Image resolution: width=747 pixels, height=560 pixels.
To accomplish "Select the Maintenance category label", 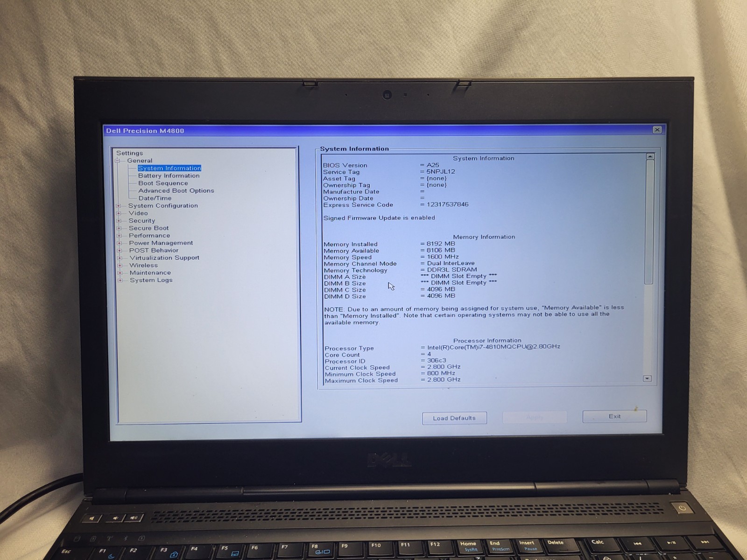I will (x=150, y=273).
